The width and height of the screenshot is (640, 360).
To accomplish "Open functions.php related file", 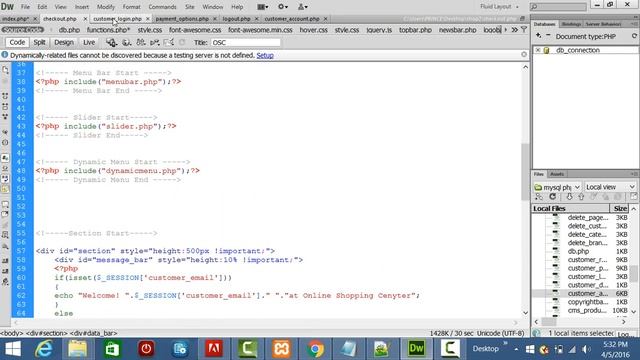I will coord(108,30).
